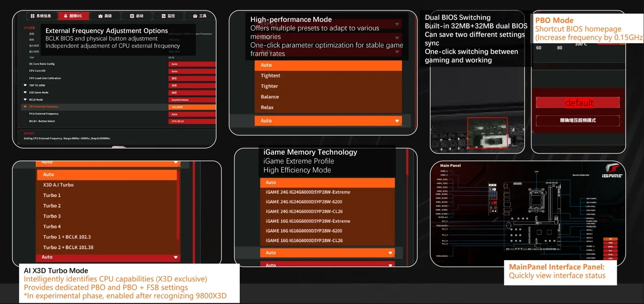Select iGAME 16G IG16G6000D5YP28W-6200 profile
Screen dimensions: 644x304
(x=327, y=231)
